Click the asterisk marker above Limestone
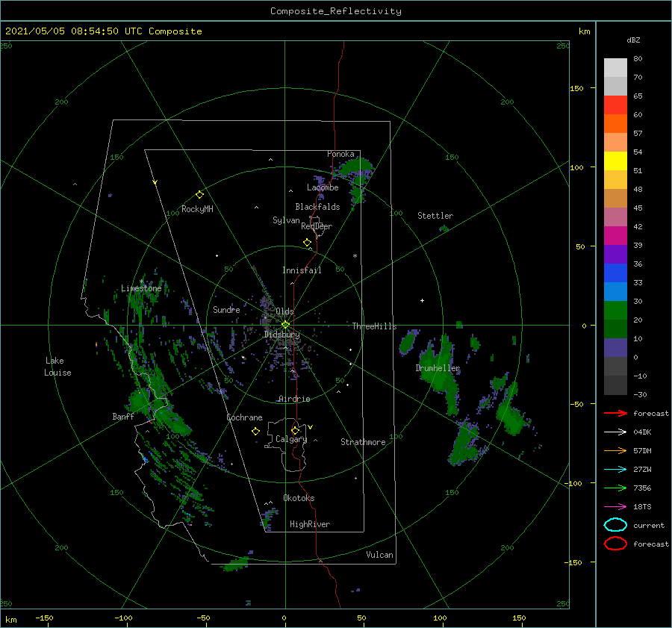 [x=141, y=282]
